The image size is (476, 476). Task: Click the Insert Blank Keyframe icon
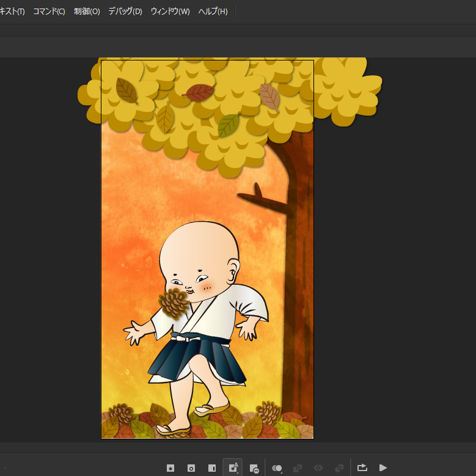coord(191,468)
